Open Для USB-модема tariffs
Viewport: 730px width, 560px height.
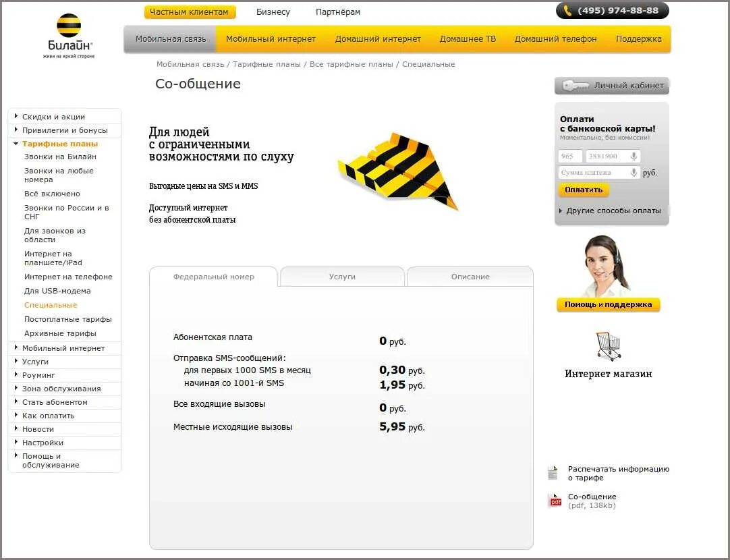(57, 291)
